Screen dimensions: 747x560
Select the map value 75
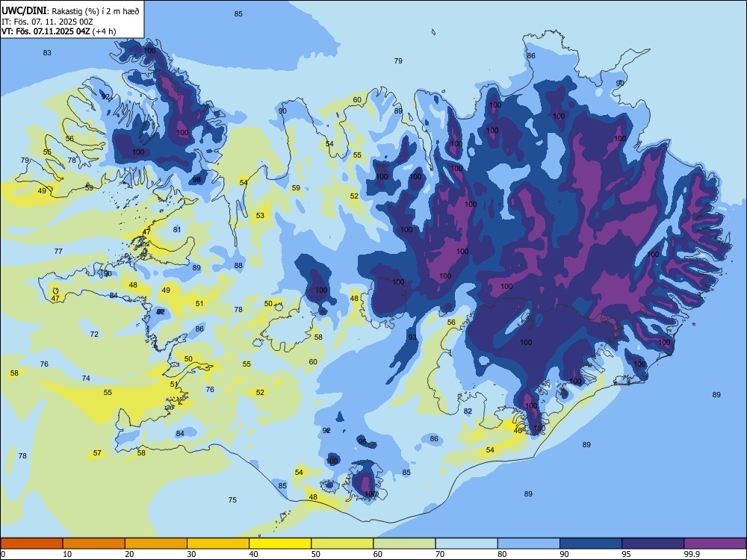point(232,500)
